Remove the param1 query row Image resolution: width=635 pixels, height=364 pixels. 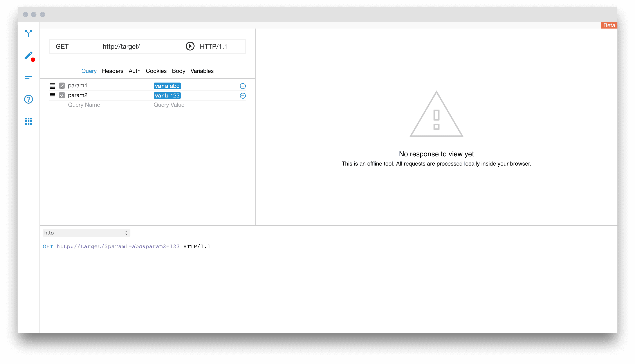click(242, 86)
